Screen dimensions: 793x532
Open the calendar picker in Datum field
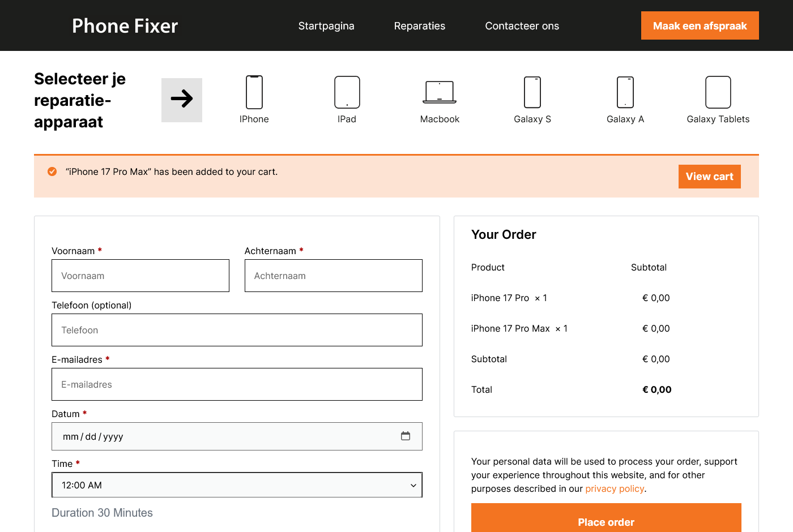(406, 436)
